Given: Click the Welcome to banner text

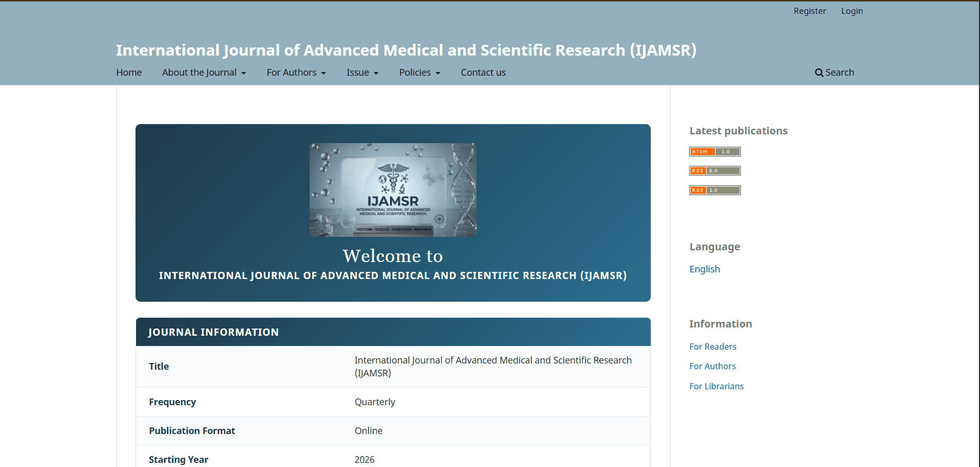Looking at the screenshot, I should pyautogui.click(x=393, y=256).
